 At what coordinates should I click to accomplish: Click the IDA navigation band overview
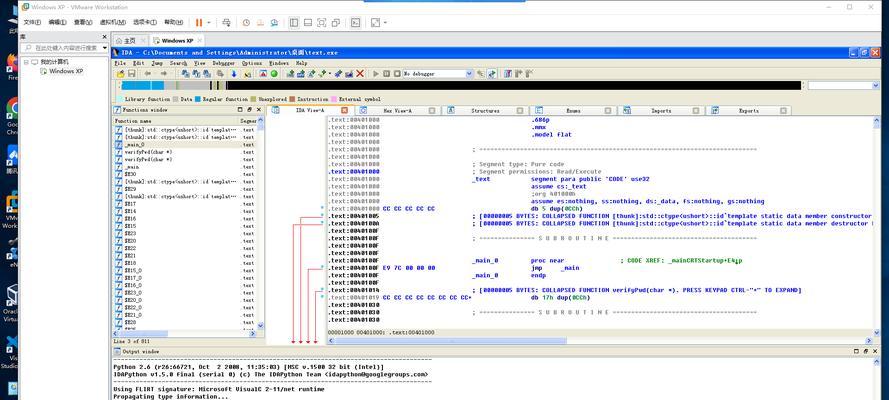(x=459, y=86)
